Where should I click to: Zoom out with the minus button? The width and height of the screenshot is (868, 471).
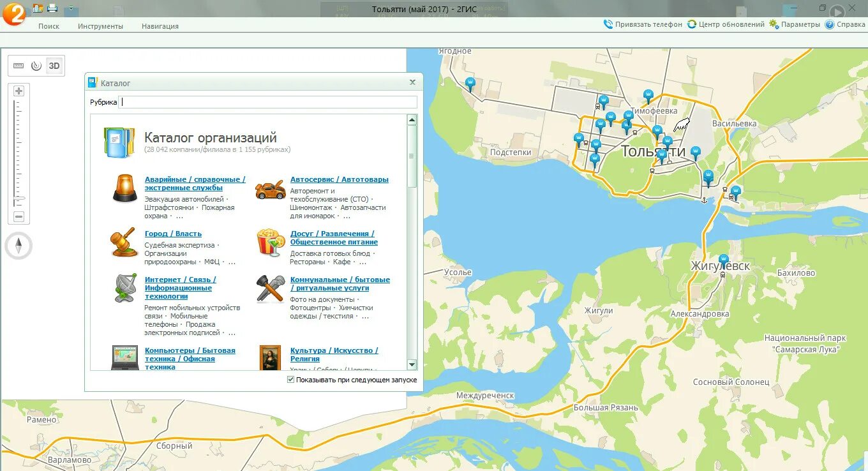coord(19,217)
